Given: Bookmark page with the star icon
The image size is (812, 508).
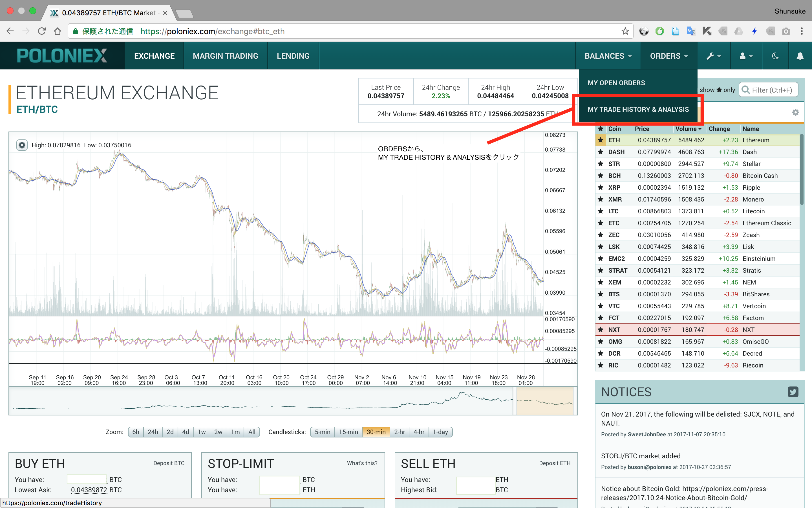Looking at the screenshot, I should click(x=625, y=31).
